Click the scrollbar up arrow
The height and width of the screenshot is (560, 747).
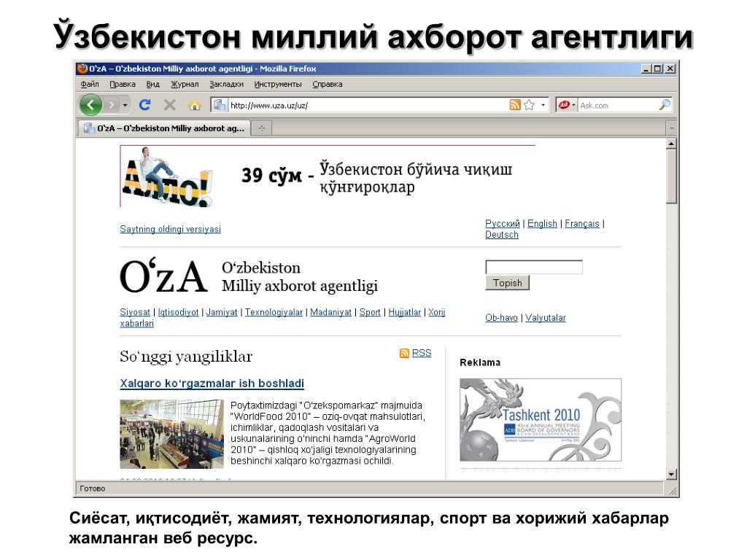(x=671, y=144)
